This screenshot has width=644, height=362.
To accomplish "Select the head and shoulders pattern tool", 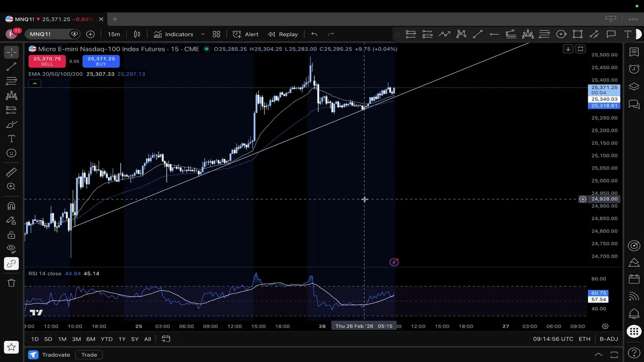I will point(527,34).
